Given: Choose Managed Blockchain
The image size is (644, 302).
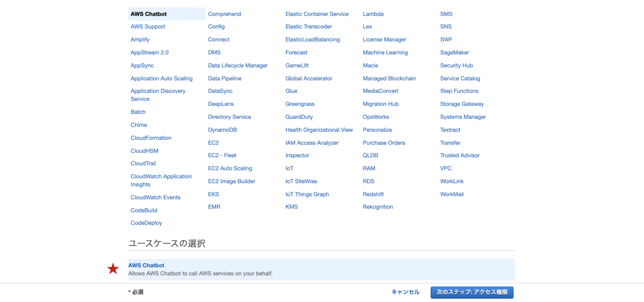Looking at the screenshot, I should (389, 78).
